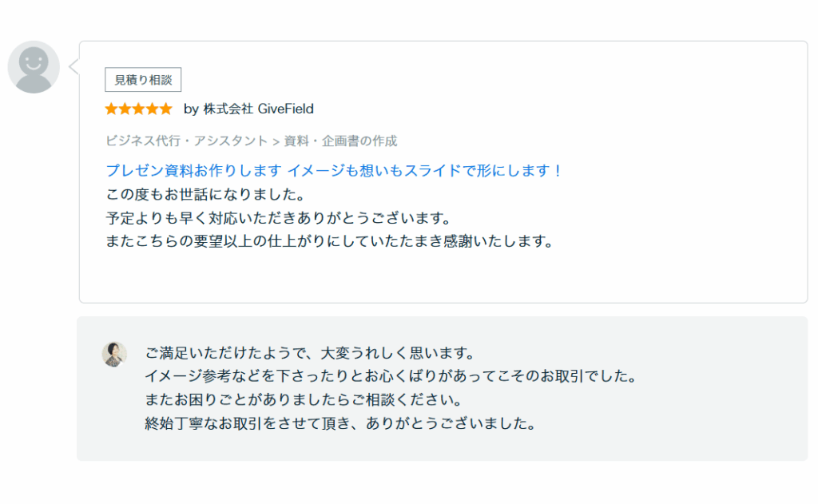818x504 pixels.
Task: Click the reply line starting with イメージ参考など
Action: 391,376
